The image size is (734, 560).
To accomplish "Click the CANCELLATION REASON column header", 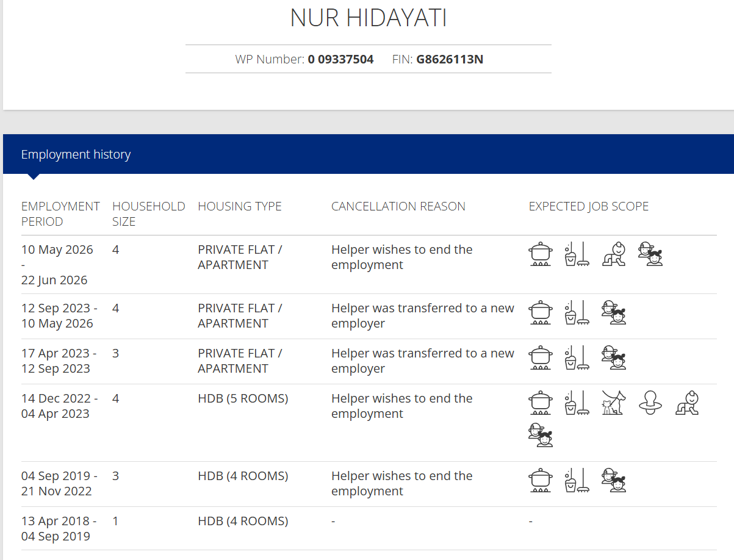I will click(398, 206).
